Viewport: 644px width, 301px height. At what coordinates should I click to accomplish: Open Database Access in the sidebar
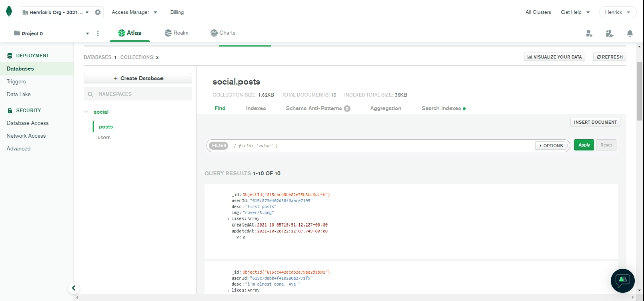coord(28,123)
